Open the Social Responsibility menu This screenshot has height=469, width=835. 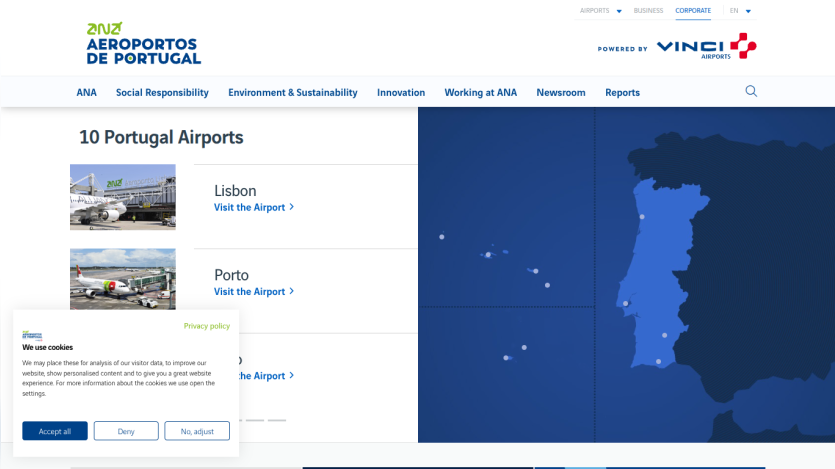(162, 93)
